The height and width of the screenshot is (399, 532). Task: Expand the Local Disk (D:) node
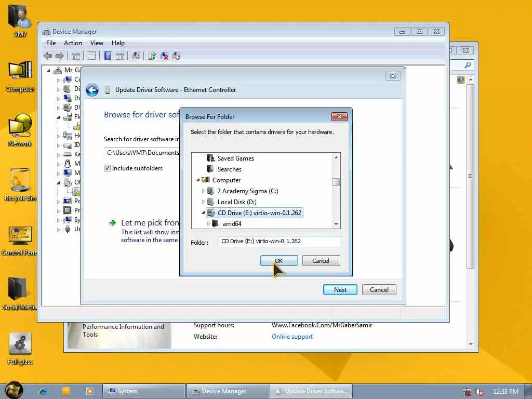(x=203, y=202)
